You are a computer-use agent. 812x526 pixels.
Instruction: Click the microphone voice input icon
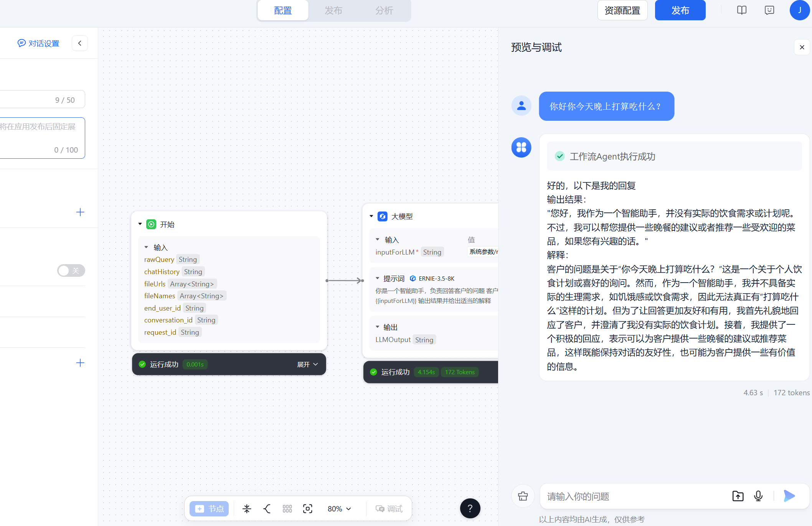(758, 496)
